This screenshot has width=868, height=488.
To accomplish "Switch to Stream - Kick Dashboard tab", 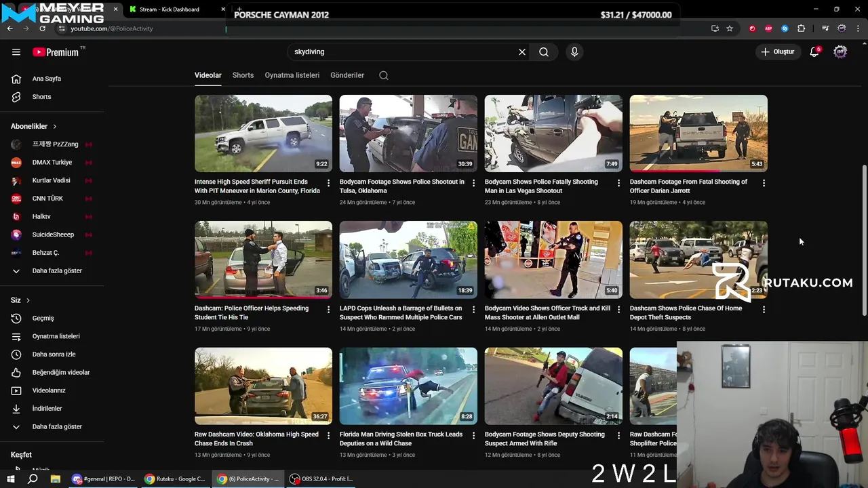I will coord(170,9).
